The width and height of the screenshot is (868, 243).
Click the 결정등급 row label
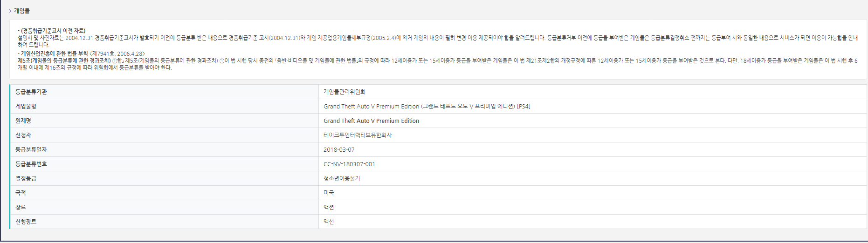26,178
